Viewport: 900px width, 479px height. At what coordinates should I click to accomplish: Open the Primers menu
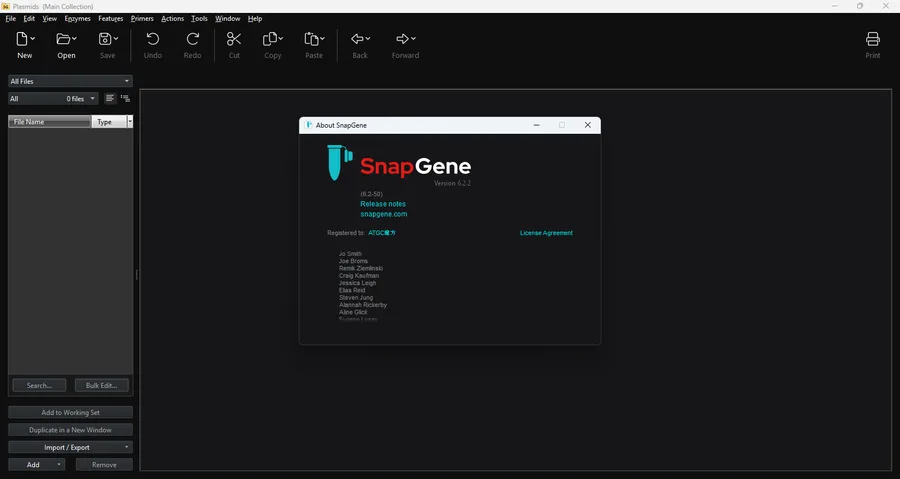142,18
